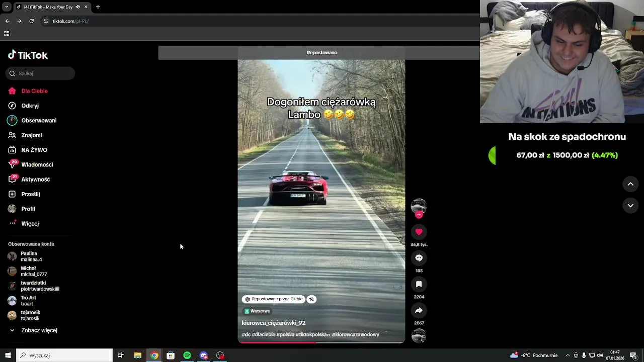Open the Windows notification center
This screenshot has width=644, height=362.
coord(633,355)
